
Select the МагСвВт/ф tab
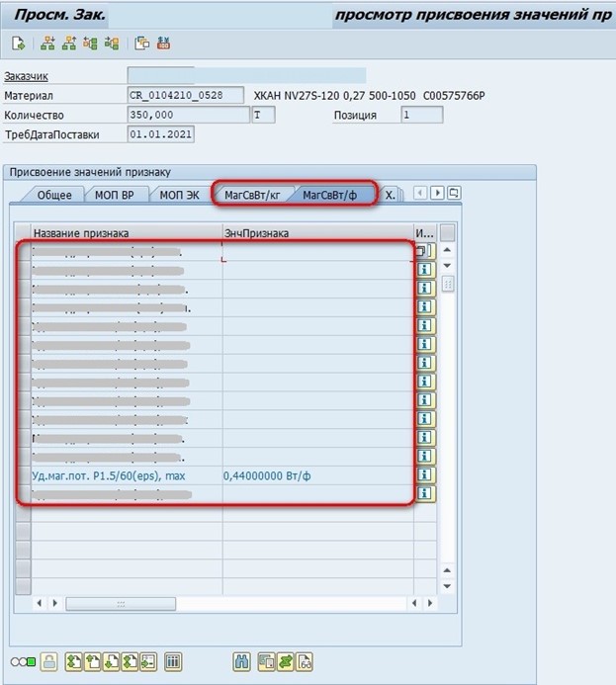click(x=330, y=195)
